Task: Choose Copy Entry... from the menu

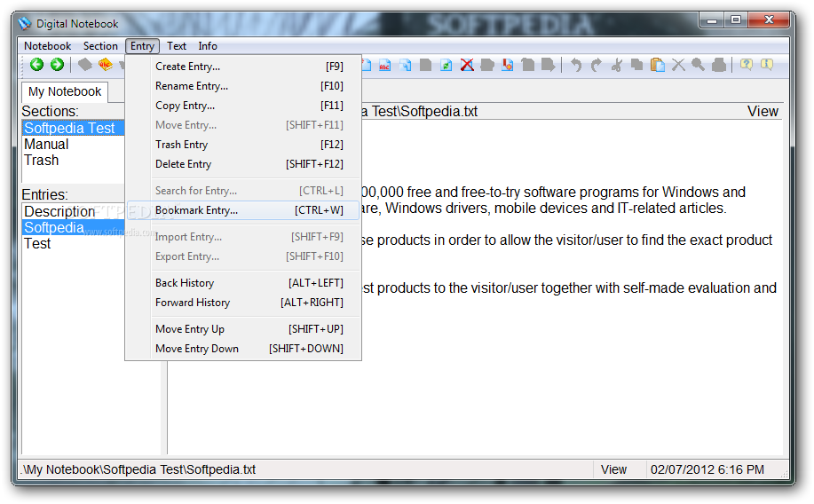Action: (243, 106)
